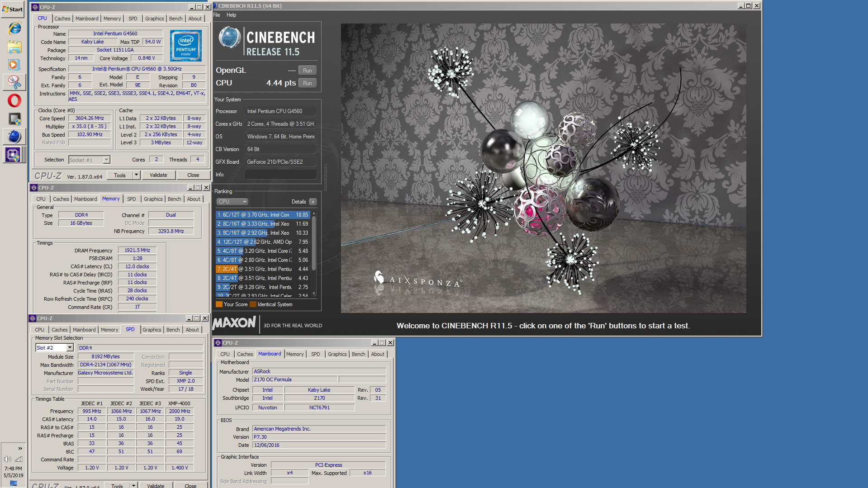The width and height of the screenshot is (868, 488).
Task: Open the CPU ranking type dropdown
Action: tap(232, 202)
